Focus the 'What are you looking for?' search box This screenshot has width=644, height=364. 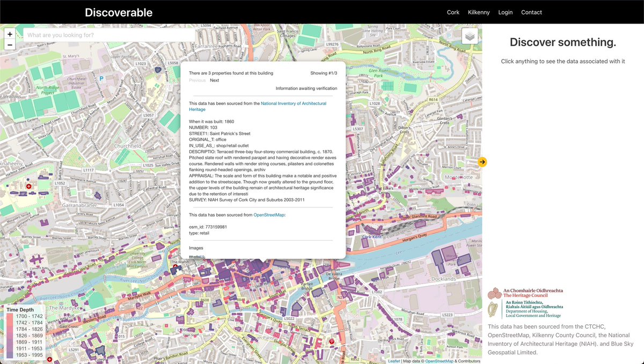point(109,35)
